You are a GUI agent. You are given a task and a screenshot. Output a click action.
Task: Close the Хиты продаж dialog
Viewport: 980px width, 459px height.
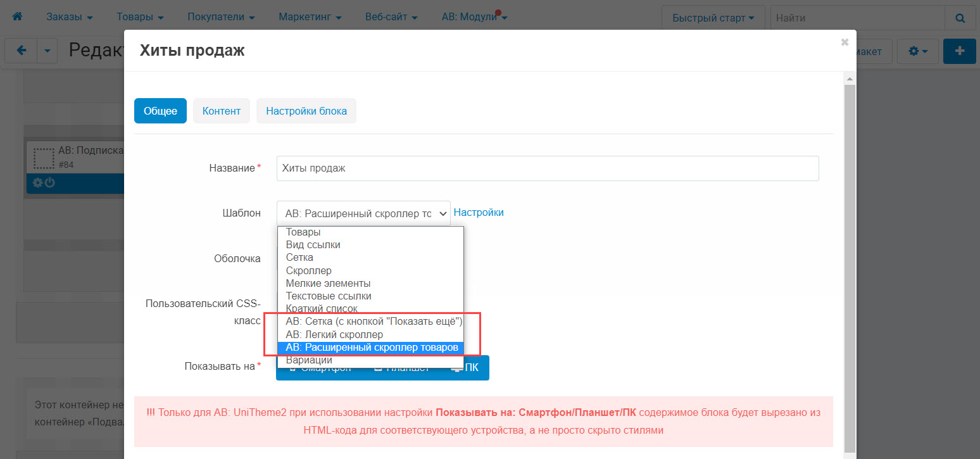(x=844, y=42)
